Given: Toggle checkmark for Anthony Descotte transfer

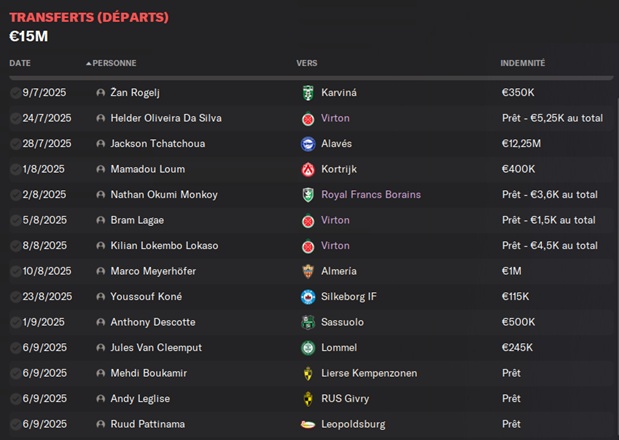Looking at the screenshot, I should (15, 322).
